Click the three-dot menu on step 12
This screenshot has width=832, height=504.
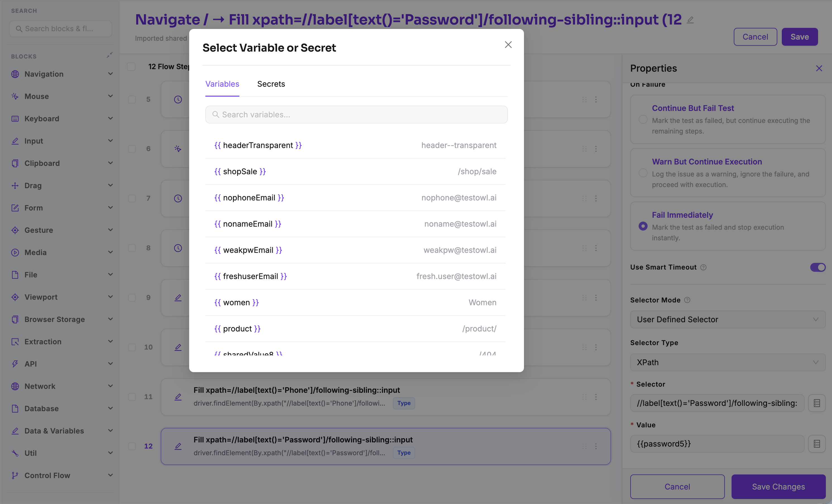pyautogui.click(x=596, y=446)
